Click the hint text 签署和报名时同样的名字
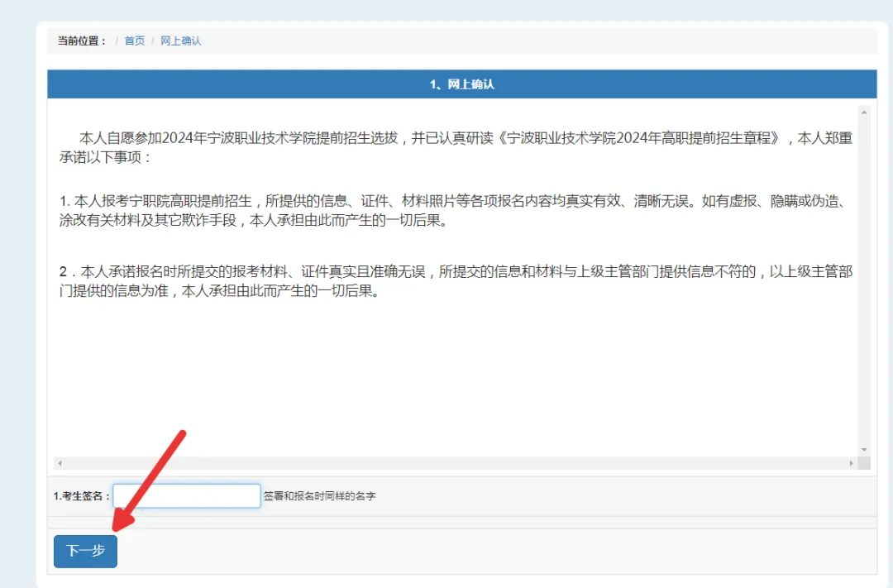This screenshot has height=588, width=893. (x=319, y=496)
